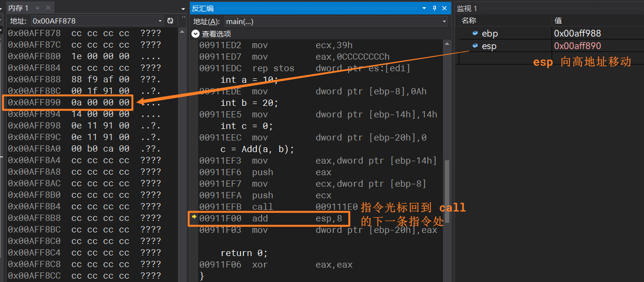Click the 'int c = 0;' source line
This screenshot has height=282, width=644.
pos(247,126)
